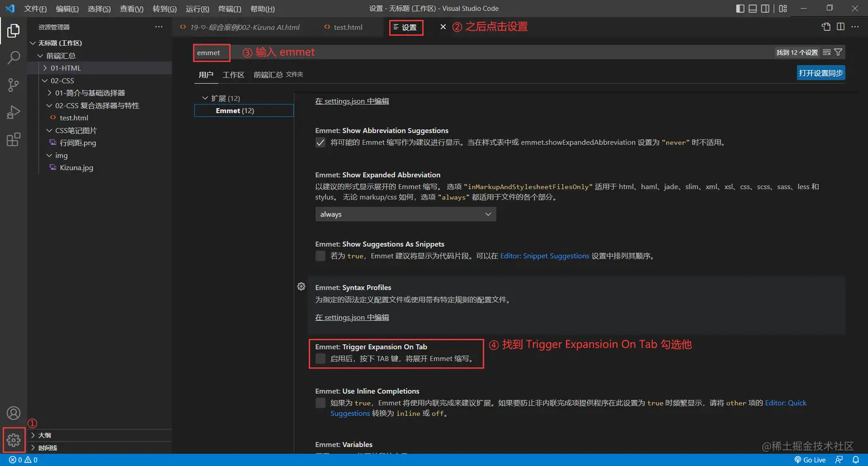Enable Use Inline Completions checkbox

click(x=320, y=403)
